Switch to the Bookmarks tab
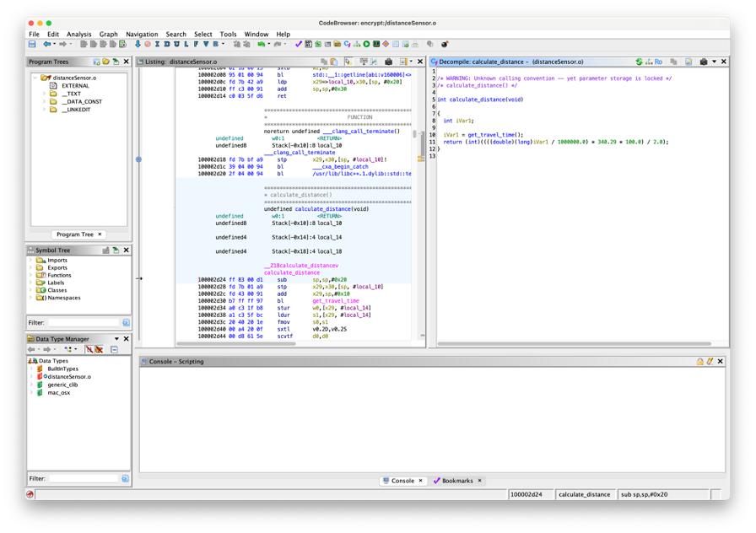756x533 pixels. tap(456, 481)
